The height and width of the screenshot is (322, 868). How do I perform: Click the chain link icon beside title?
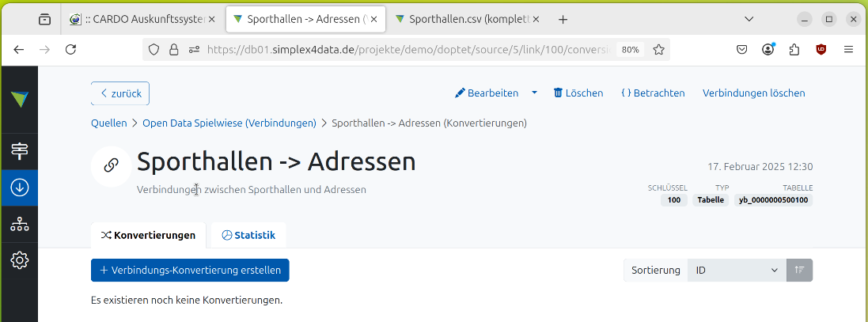pyautogui.click(x=112, y=165)
